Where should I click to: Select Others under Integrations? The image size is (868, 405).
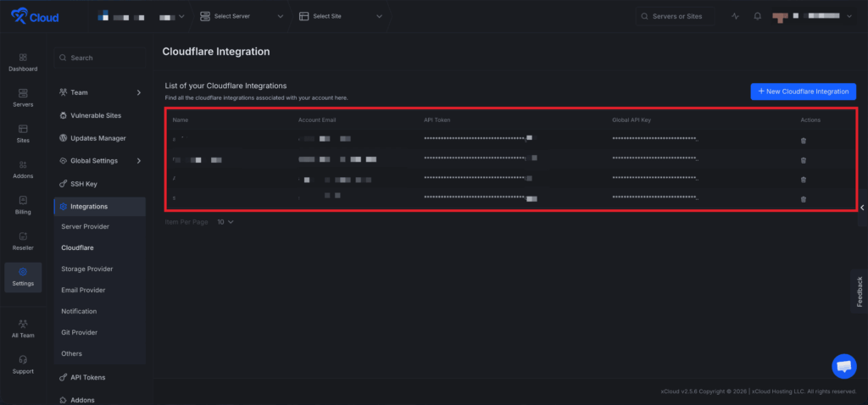71,353
